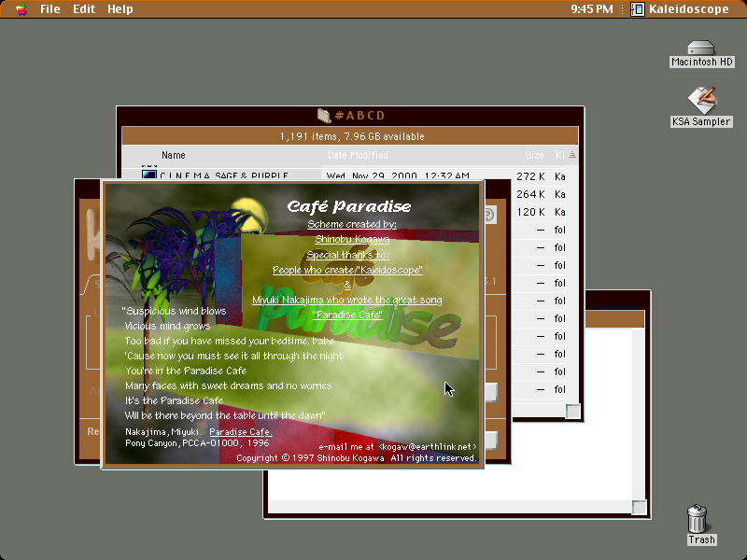Sort #ABCD window by Name column
Viewport: 747px width, 560px height.
click(174, 155)
